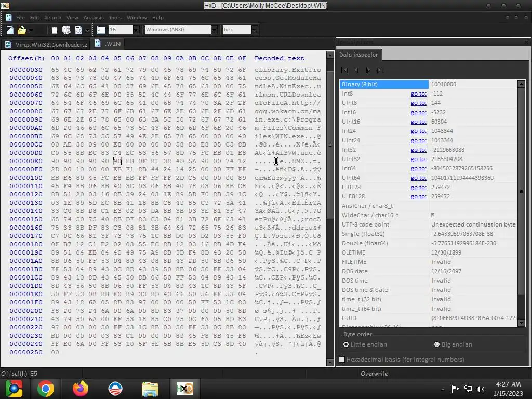The width and height of the screenshot is (532, 399).
Task: Click the Open disk image toolbar icon
Action: (x=78, y=30)
